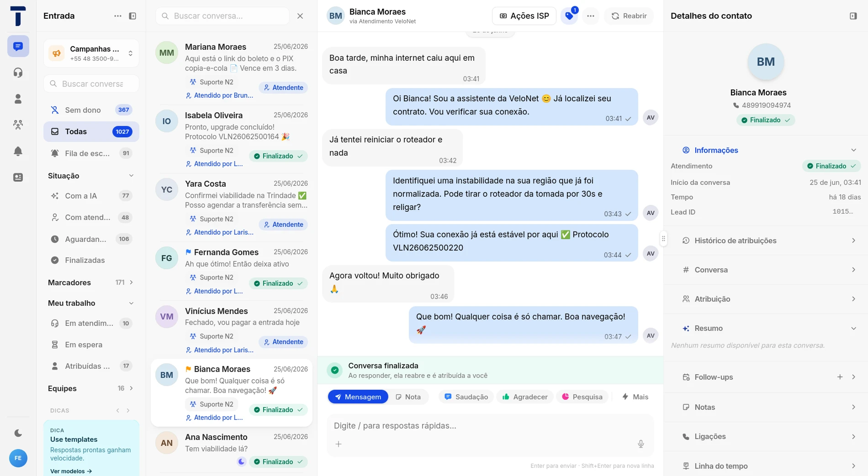Send the Pesquisa quick action
Screen dimensions: 868x476
pos(582,397)
